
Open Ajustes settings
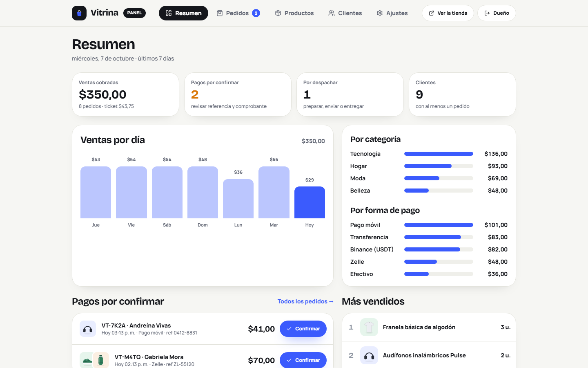click(x=392, y=13)
